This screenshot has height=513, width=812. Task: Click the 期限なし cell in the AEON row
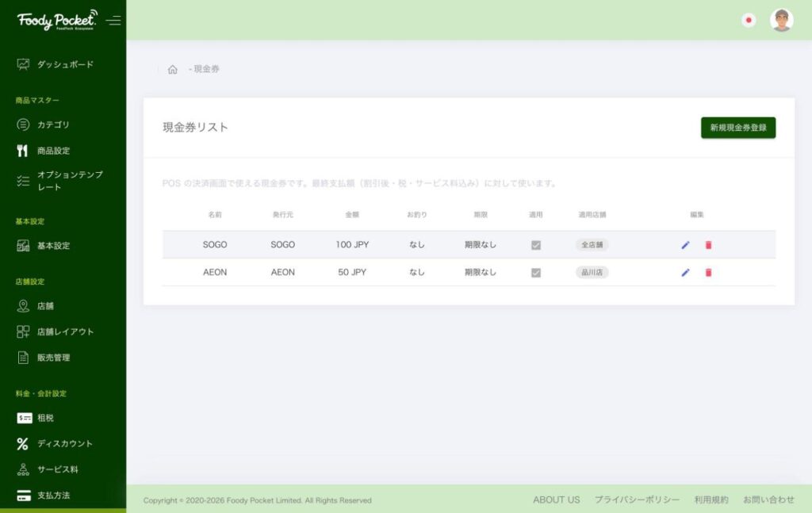pyautogui.click(x=481, y=272)
